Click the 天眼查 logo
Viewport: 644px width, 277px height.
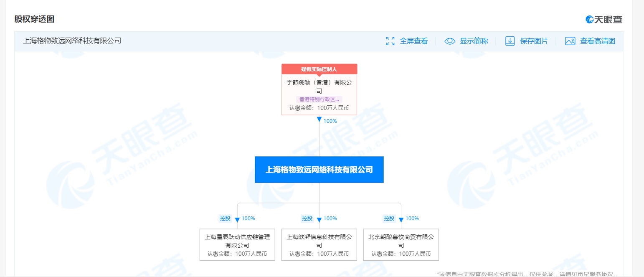point(604,19)
